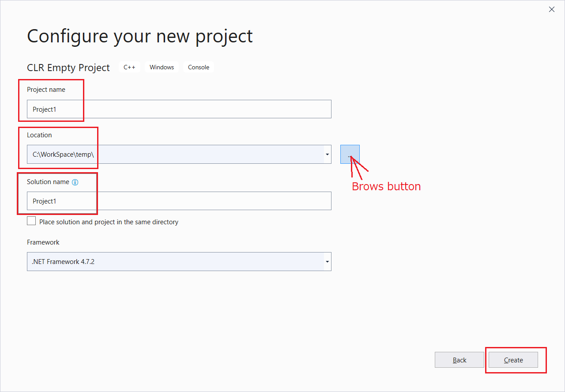Focus the Project name text field

tap(179, 109)
